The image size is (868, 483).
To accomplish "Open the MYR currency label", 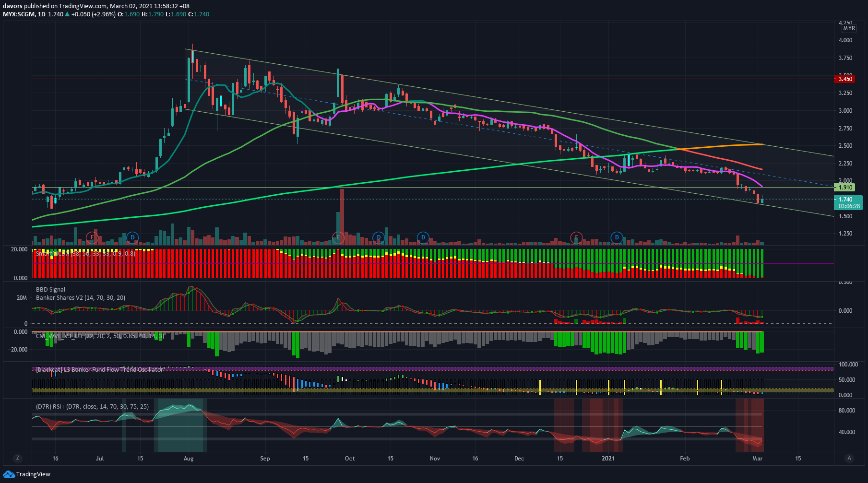I will pos(849,28).
